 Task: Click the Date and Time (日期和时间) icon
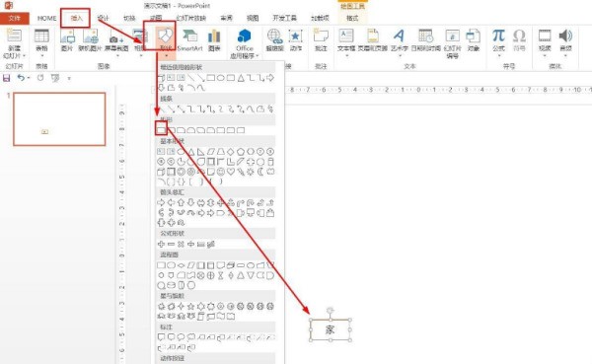426,36
